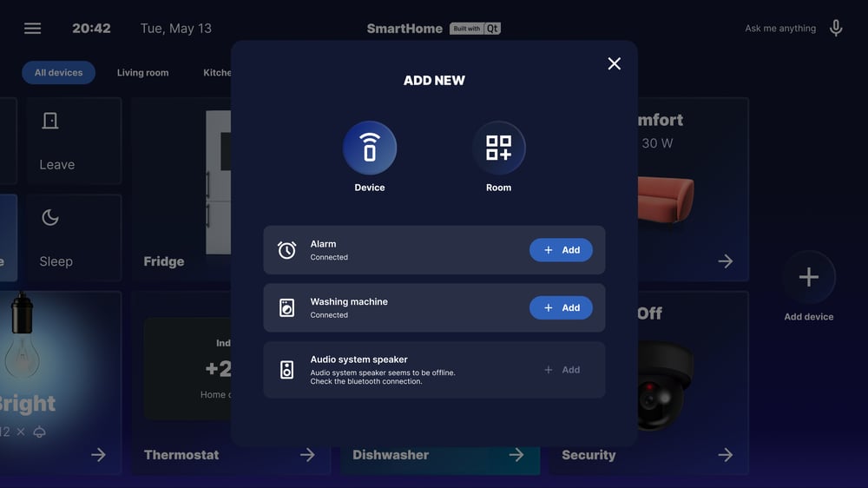Add the Alarm device

[561, 250]
